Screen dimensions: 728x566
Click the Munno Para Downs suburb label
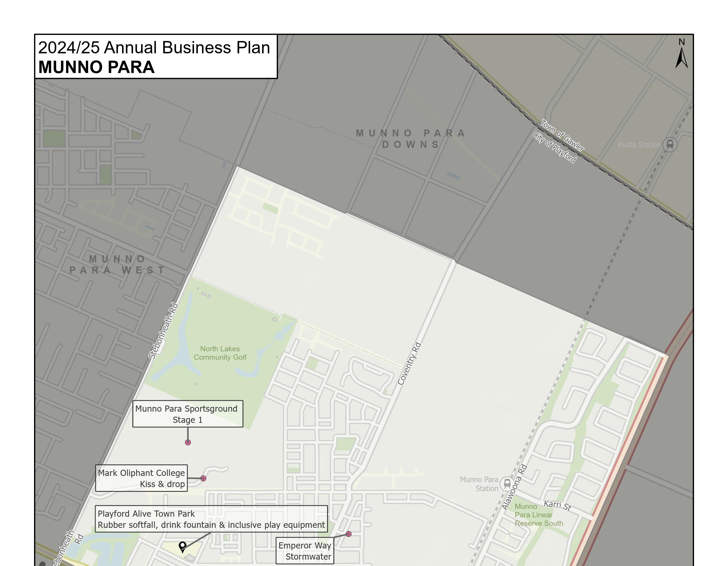411,139
